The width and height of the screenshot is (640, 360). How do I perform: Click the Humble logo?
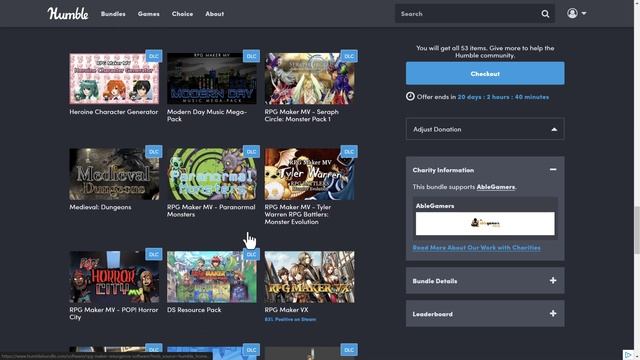coord(68,13)
